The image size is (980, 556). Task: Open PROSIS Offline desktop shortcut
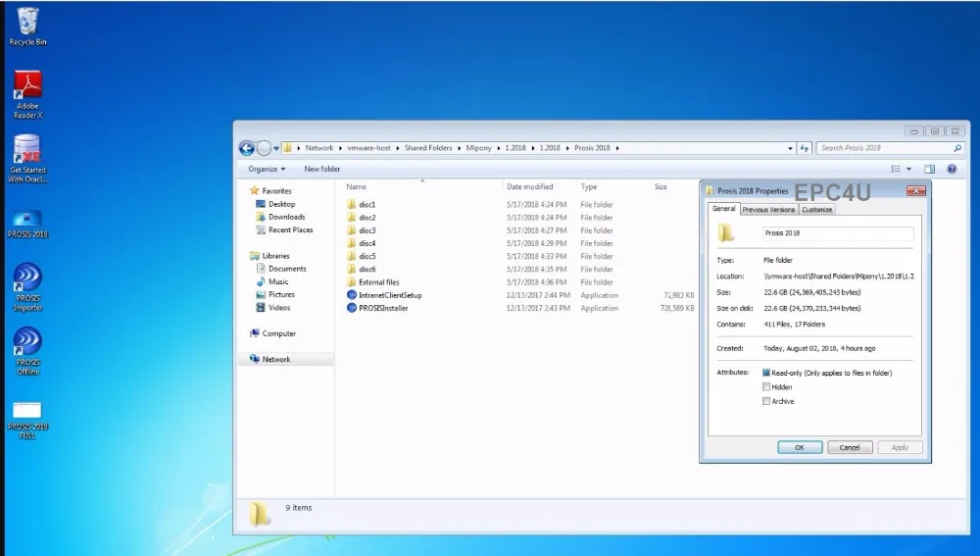click(27, 342)
